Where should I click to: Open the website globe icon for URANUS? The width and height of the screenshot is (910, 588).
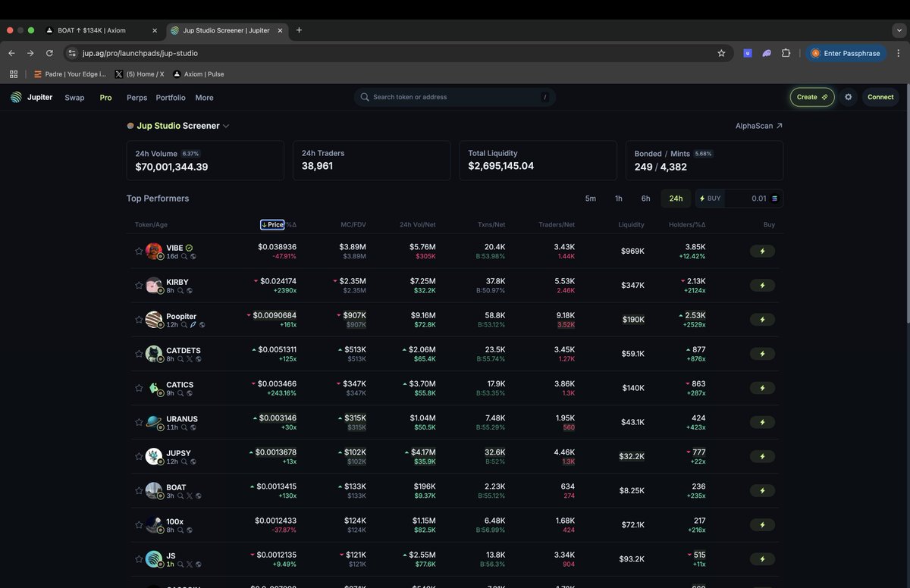[x=193, y=427]
